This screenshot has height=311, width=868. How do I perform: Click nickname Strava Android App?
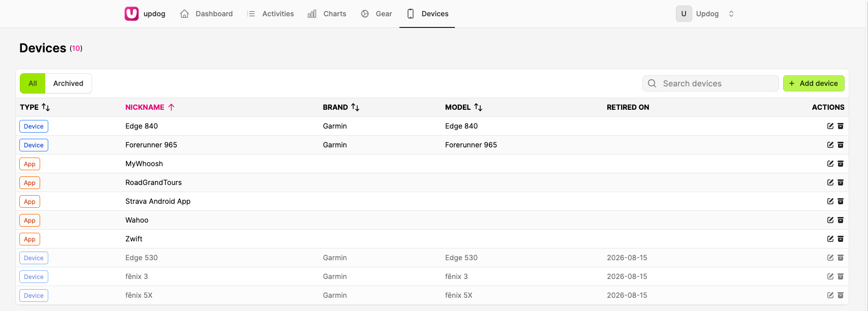pyautogui.click(x=158, y=201)
